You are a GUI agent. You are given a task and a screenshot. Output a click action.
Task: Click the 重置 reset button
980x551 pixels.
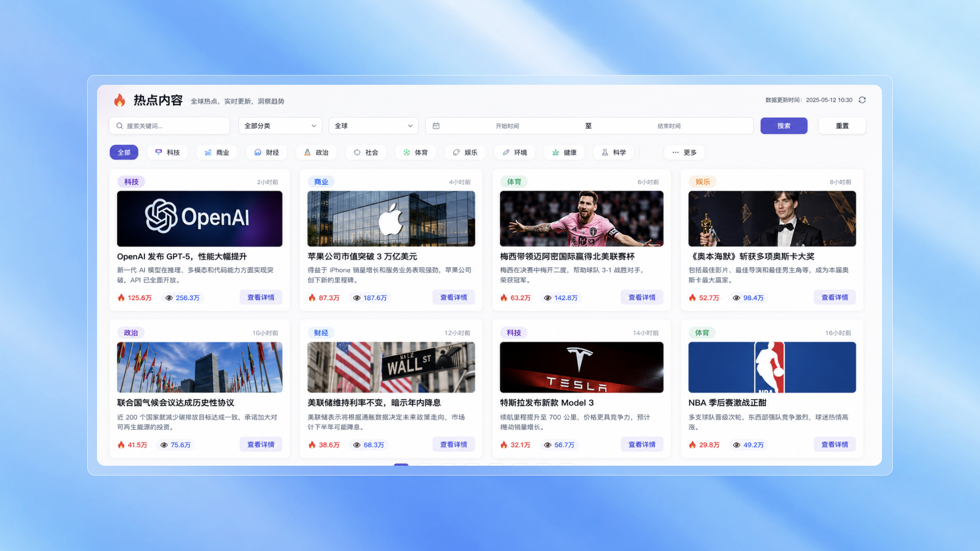point(842,126)
